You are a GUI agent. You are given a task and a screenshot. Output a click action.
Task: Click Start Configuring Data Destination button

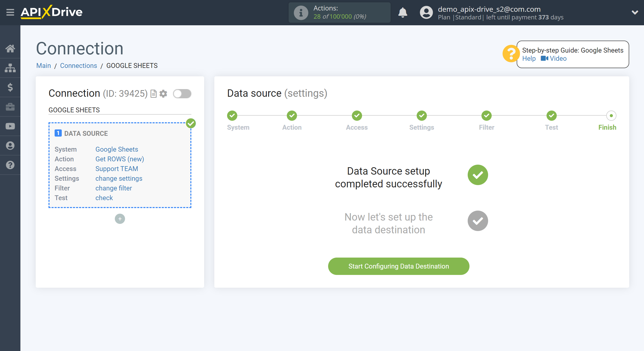click(x=399, y=266)
